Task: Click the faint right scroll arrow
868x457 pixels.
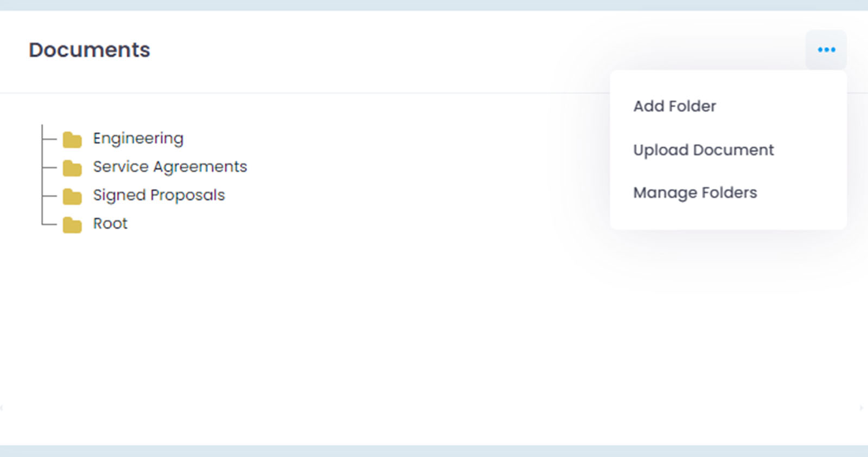Action: pyautogui.click(x=861, y=408)
